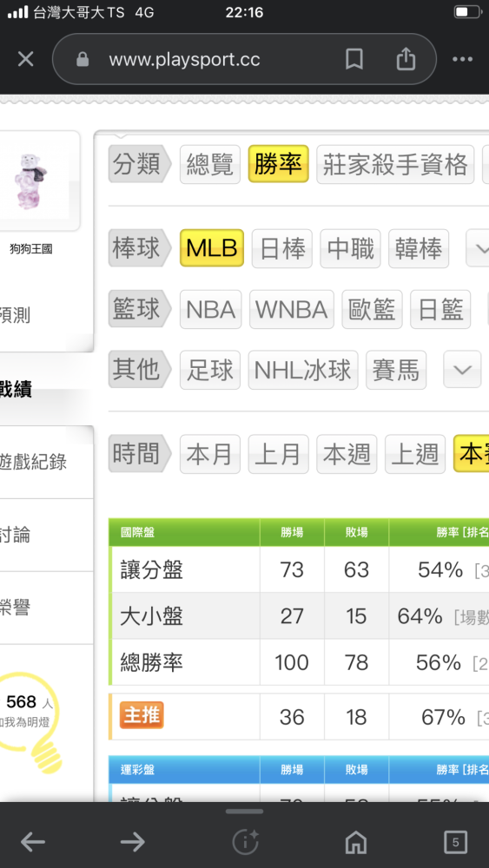Close the browser tab with X icon
The width and height of the screenshot is (489, 868).
tap(25, 59)
